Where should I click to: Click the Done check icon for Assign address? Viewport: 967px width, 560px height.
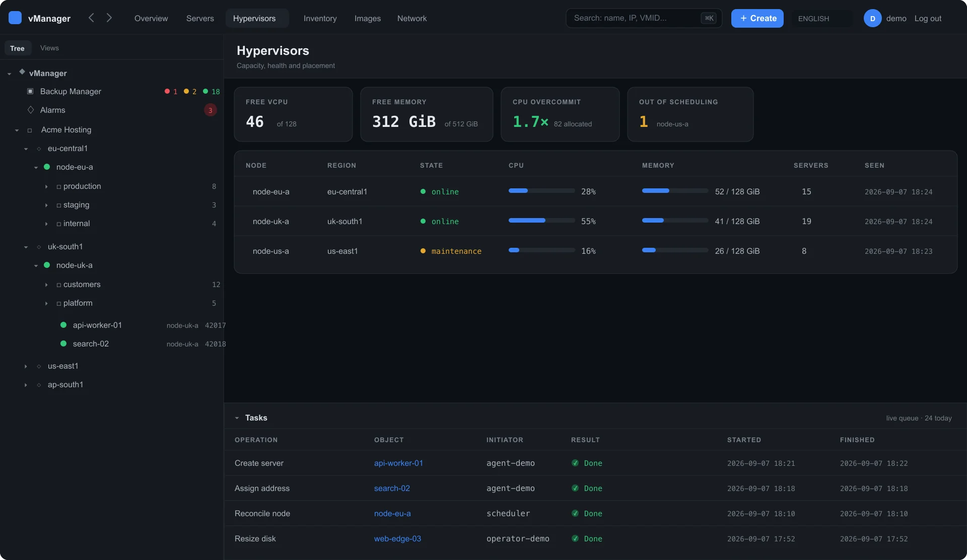pos(575,488)
